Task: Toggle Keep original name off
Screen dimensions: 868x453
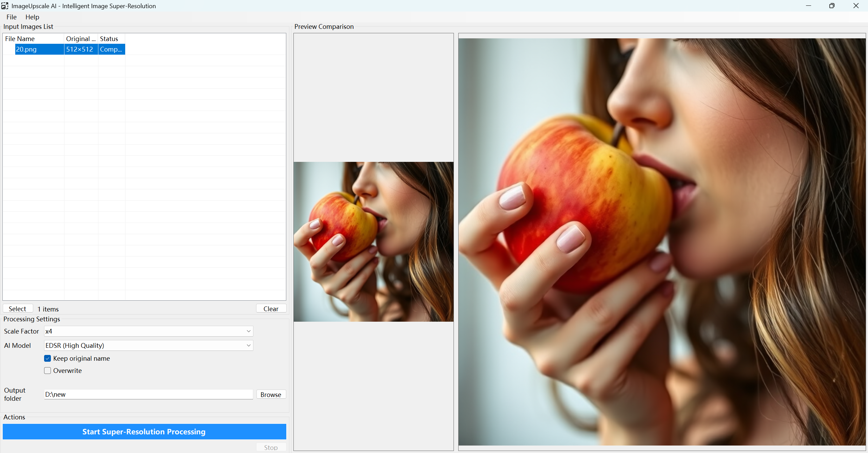Action: click(x=47, y=358)
